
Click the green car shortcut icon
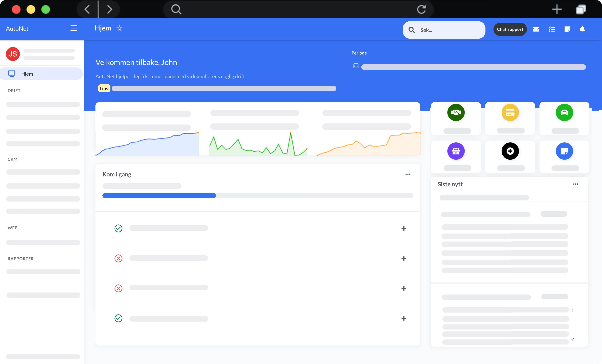[x=564, y=112]
